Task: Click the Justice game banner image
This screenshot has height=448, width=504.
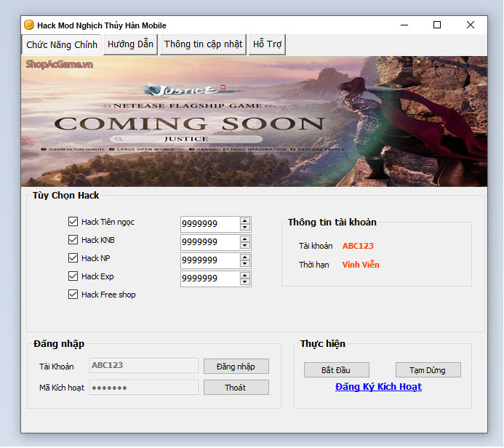Action: tap(254, 121)
